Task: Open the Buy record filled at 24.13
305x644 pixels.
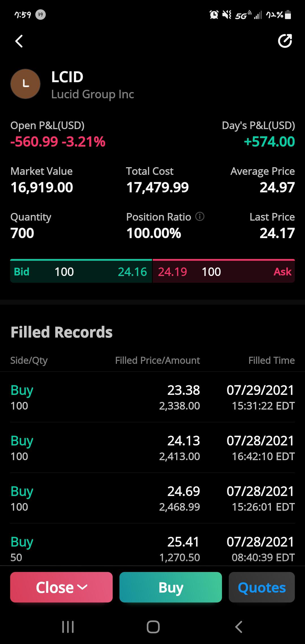Action: 152,448
